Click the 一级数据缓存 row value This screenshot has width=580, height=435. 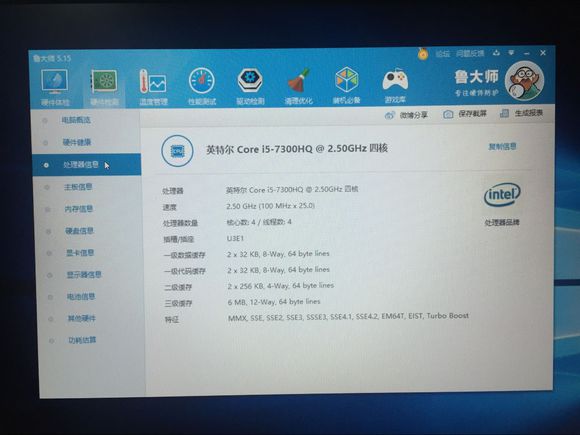tap(278, 254)
